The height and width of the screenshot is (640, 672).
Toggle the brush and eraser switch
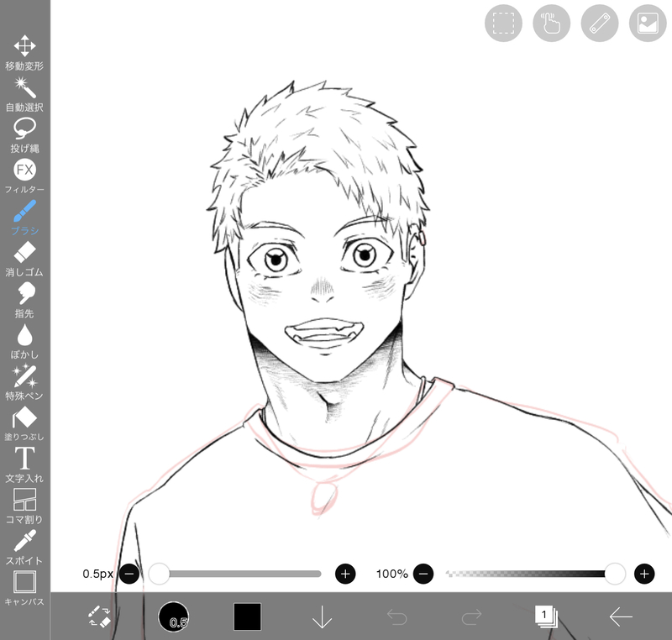(x=99, y=616)
